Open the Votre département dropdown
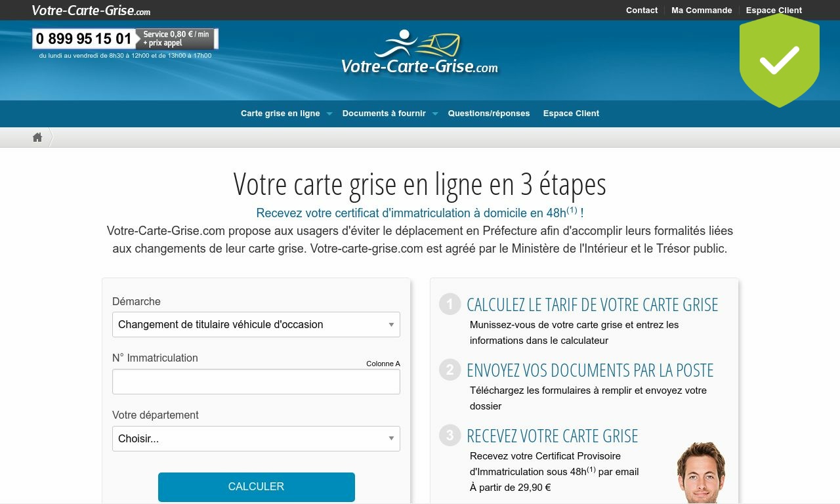840x504 pixels. 256,438
